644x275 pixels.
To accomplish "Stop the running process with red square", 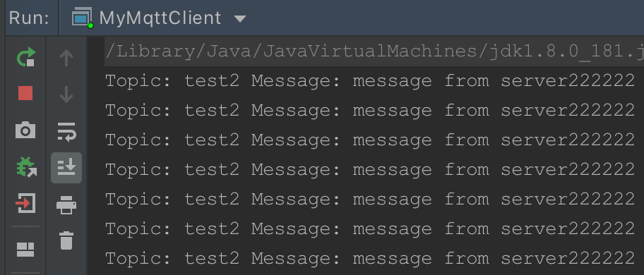I will [25, 94].
